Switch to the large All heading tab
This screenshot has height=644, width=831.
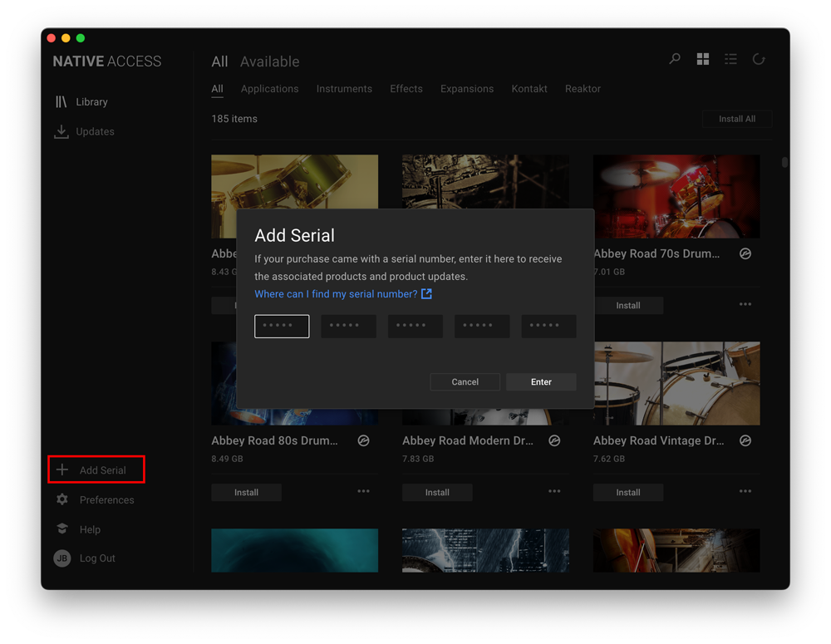pos(219,61)
